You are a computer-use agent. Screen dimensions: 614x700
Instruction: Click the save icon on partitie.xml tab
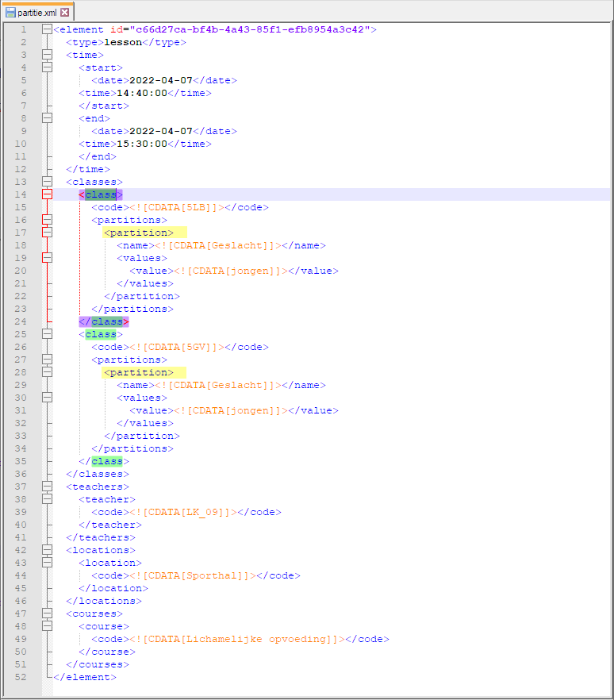(10, 12)
